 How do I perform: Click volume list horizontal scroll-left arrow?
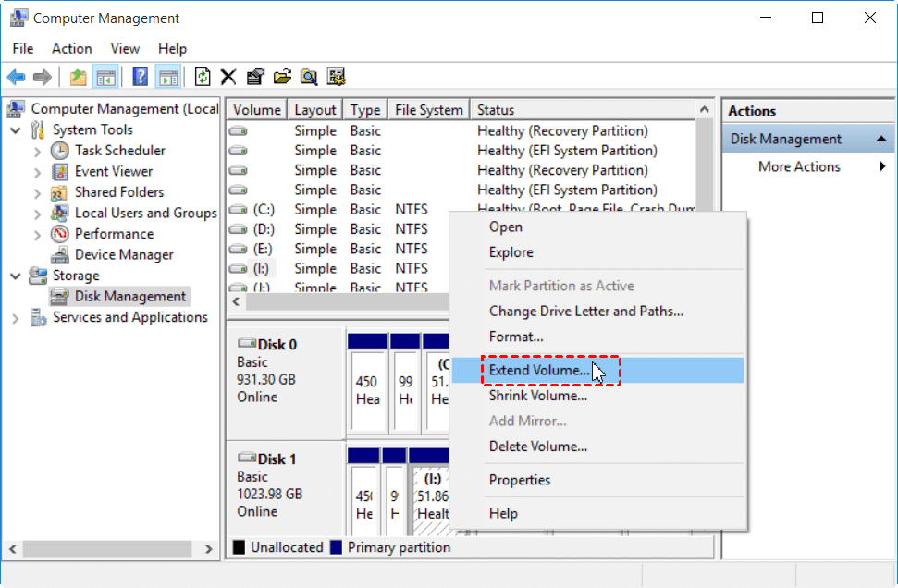[236, 301]
